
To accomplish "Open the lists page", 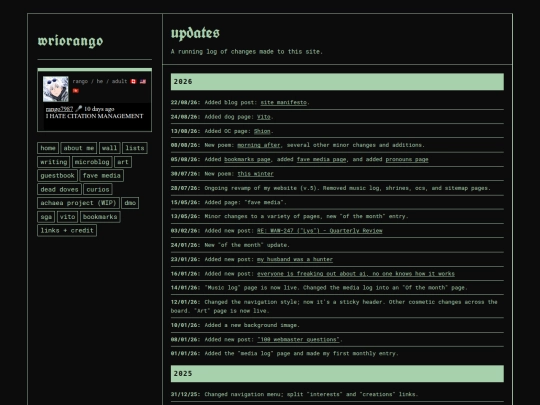I will point(135,148).
